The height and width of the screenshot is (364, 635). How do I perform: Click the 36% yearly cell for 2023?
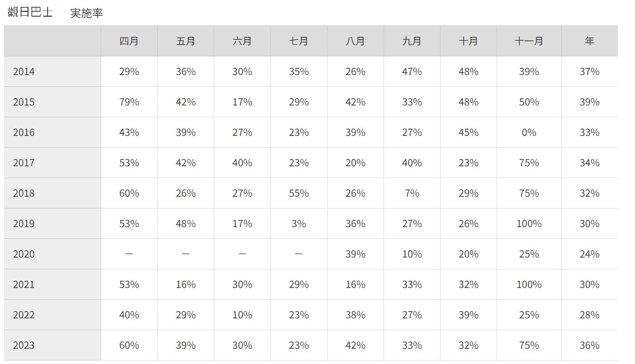coord(590,345)
